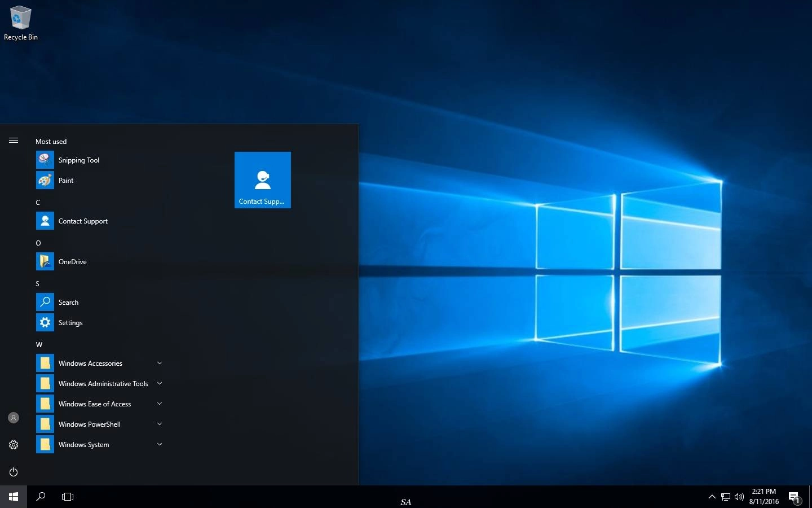The height and width of the screenshot is (508, 812).
Task: Click the Windows System folder icon
Action: click(x=45, y=445)
